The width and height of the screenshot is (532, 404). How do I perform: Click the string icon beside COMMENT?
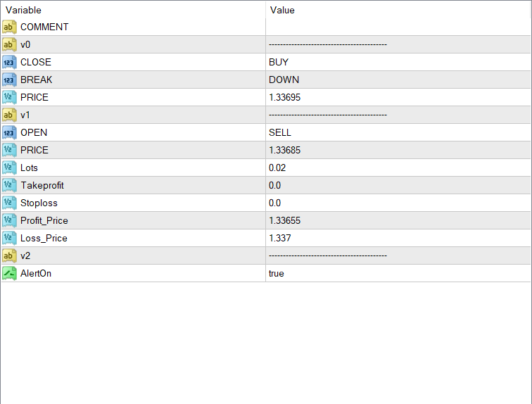9,27
